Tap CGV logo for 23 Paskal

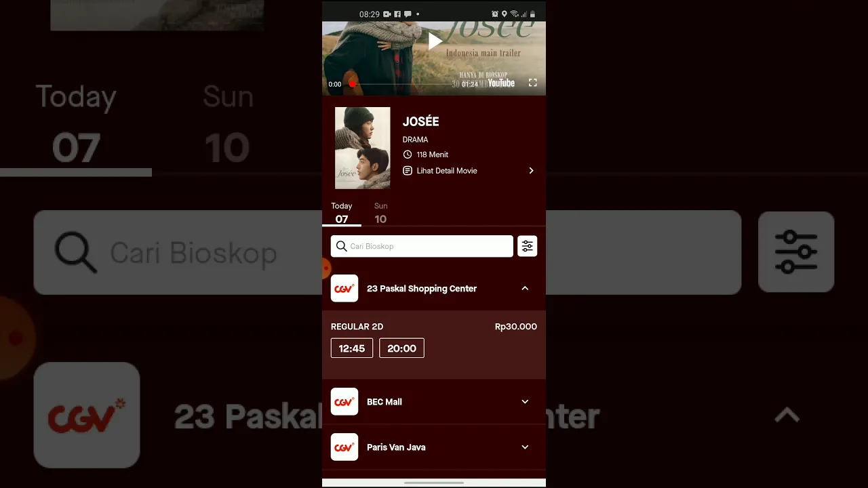(x=344, y=288)
